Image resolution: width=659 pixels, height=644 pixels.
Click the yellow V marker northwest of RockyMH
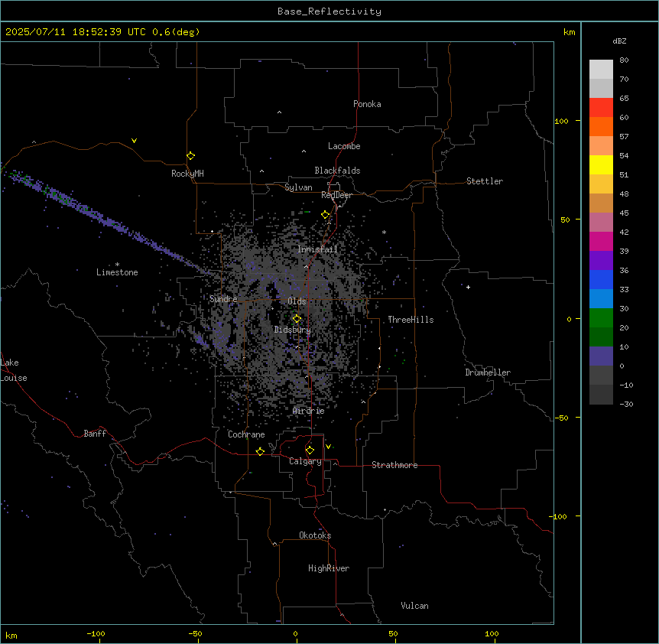[134, 141]
